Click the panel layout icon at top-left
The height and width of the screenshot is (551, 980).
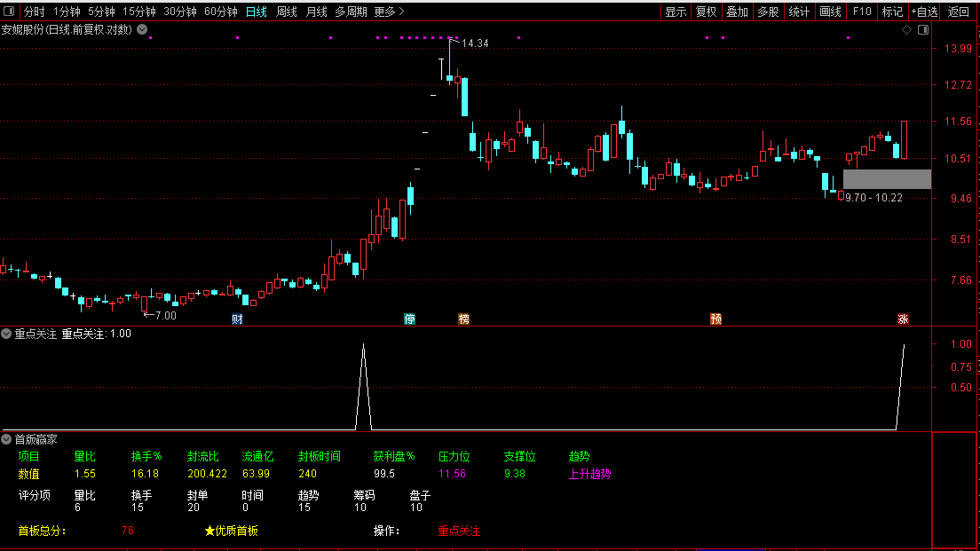[x=9, y=12]
